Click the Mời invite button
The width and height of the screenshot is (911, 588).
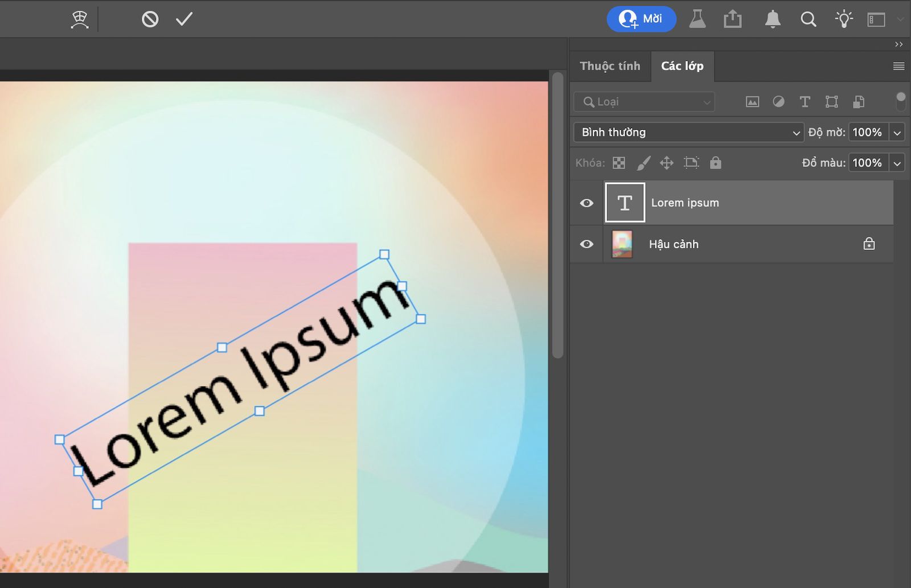click(x=641, y=19)
